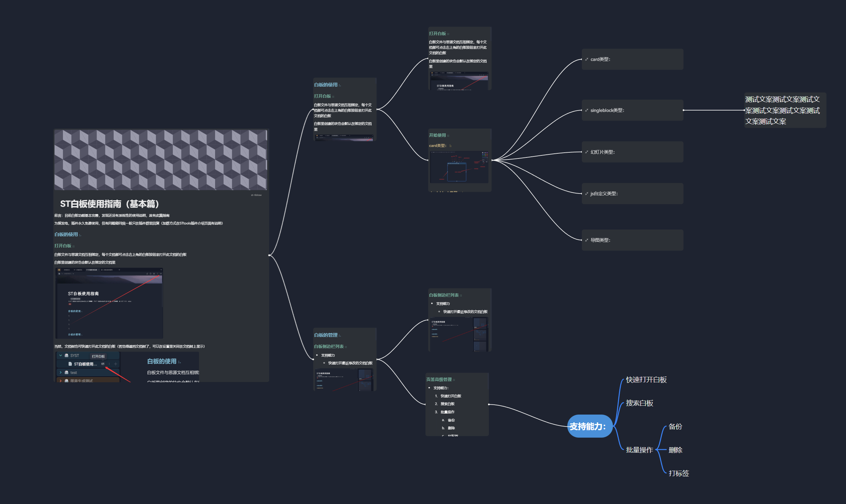846x504 pixels.
Task: Select the '导图类型:' card label
Action: 600,240
